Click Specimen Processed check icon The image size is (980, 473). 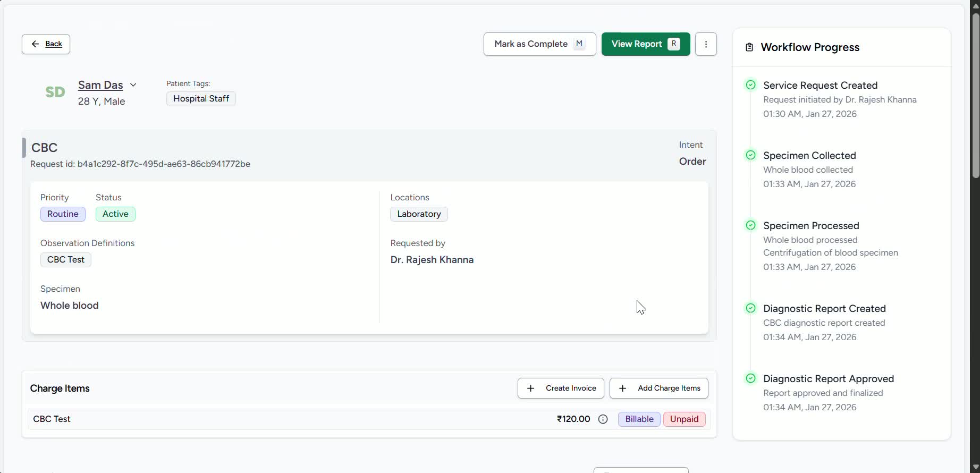(750, 225)
